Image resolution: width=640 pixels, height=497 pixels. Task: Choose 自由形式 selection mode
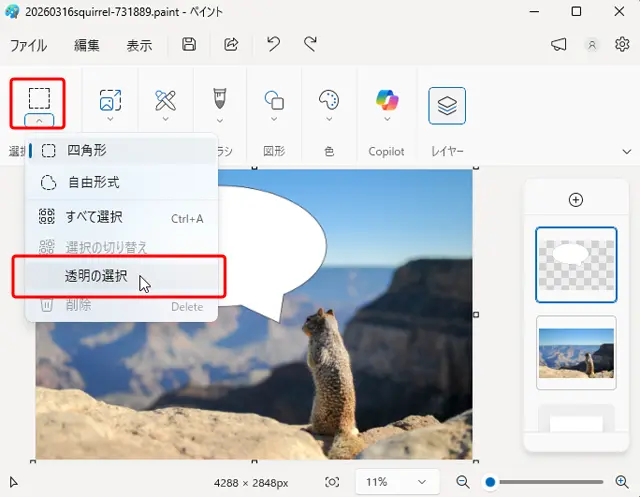[x=93, y=183]
